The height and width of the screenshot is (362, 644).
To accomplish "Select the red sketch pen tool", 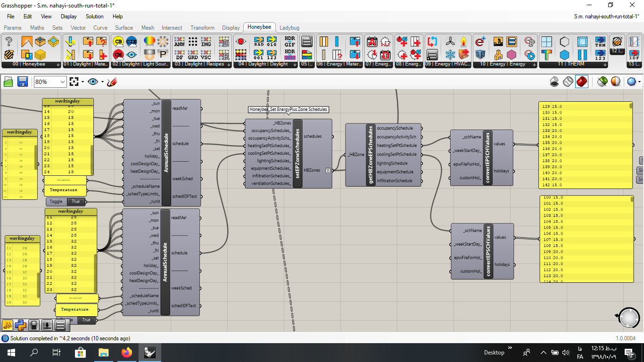I will coord(112,82).
